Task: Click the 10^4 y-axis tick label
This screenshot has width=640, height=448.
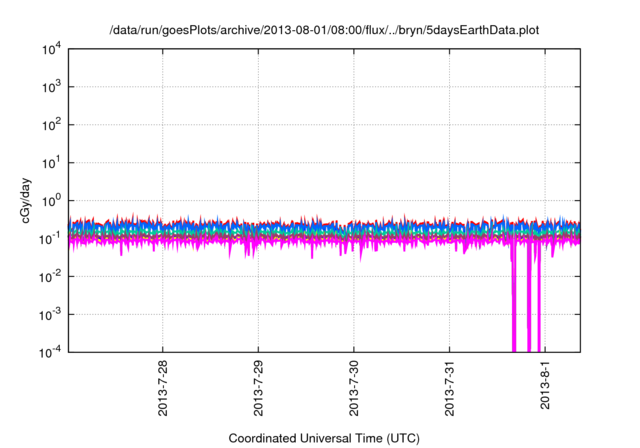Action: pyautogui.click(x=51, y=49)
